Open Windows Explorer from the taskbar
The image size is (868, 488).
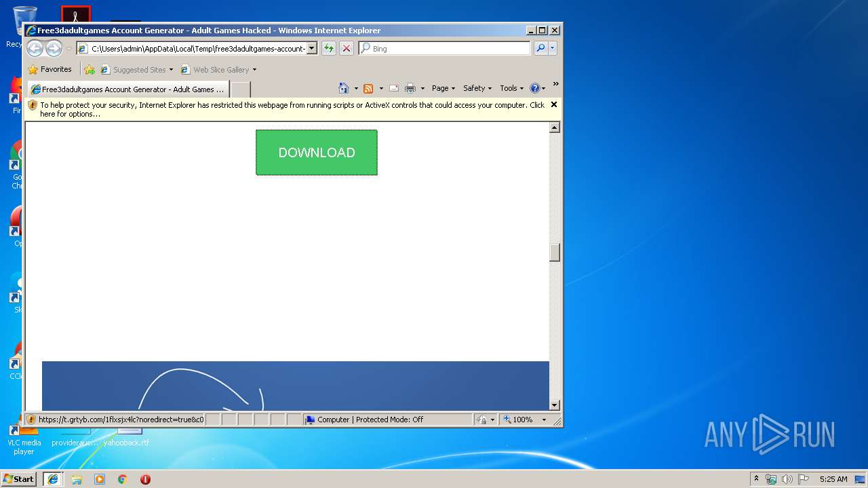[77, 479]
